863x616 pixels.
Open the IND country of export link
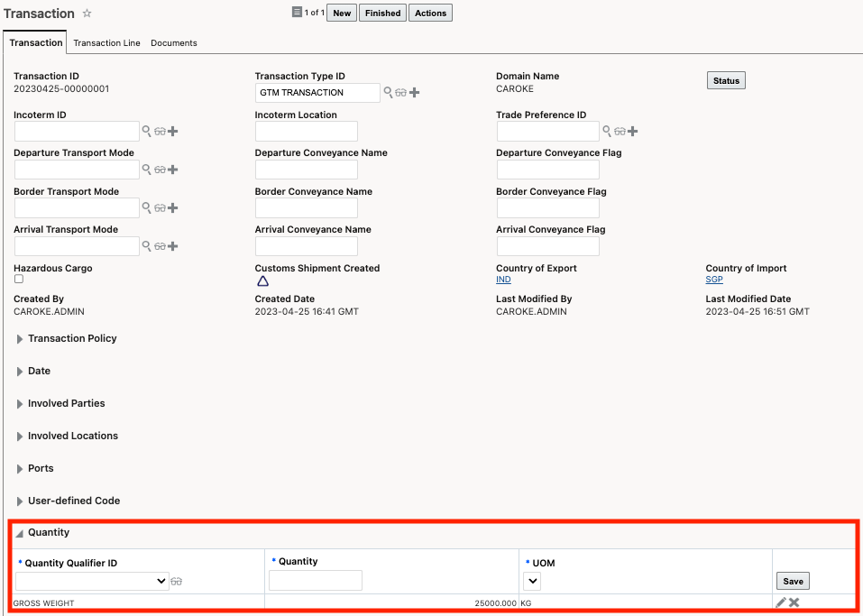pyautogui.click(x=503, y=280)
